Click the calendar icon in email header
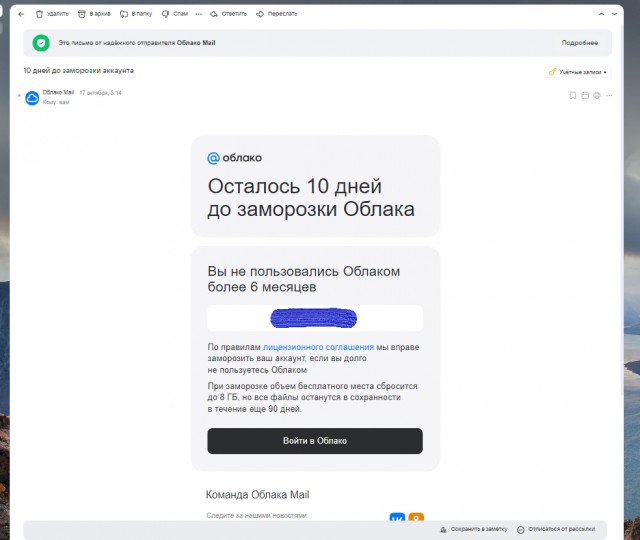640x540 pixels. click(x=585, y=96)
